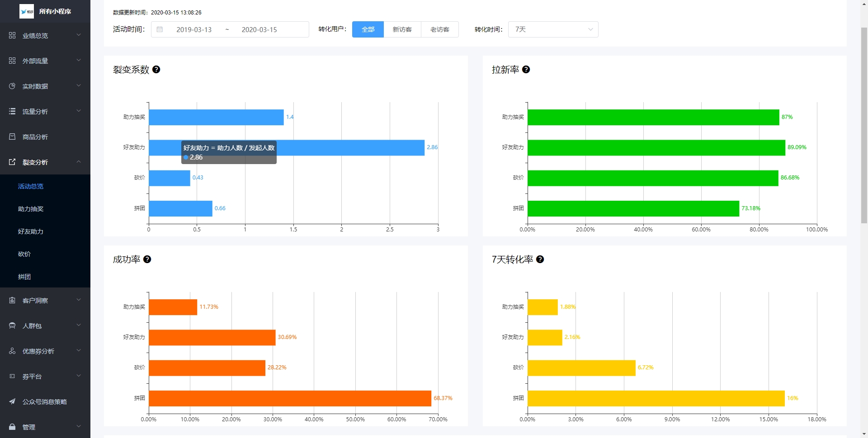Screen dimensions: 868x438
Task: Go to 拼团 submenu page
Action: tap(24, 277)
